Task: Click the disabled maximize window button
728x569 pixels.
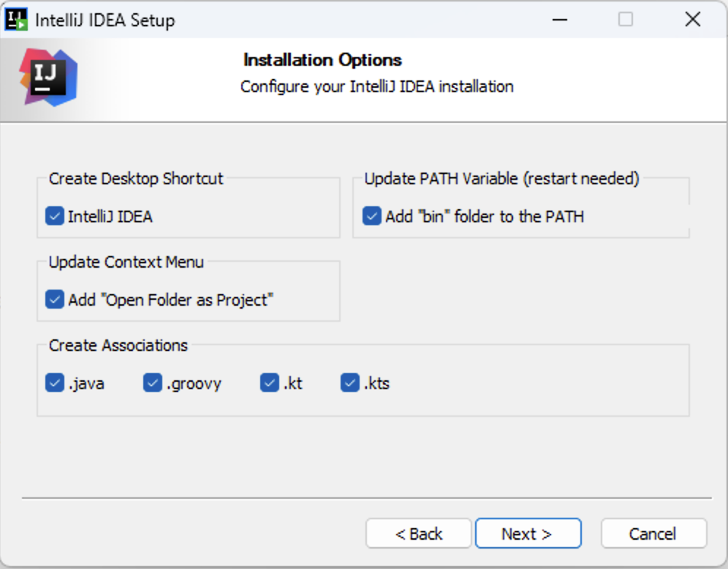Action: (626, 20)
